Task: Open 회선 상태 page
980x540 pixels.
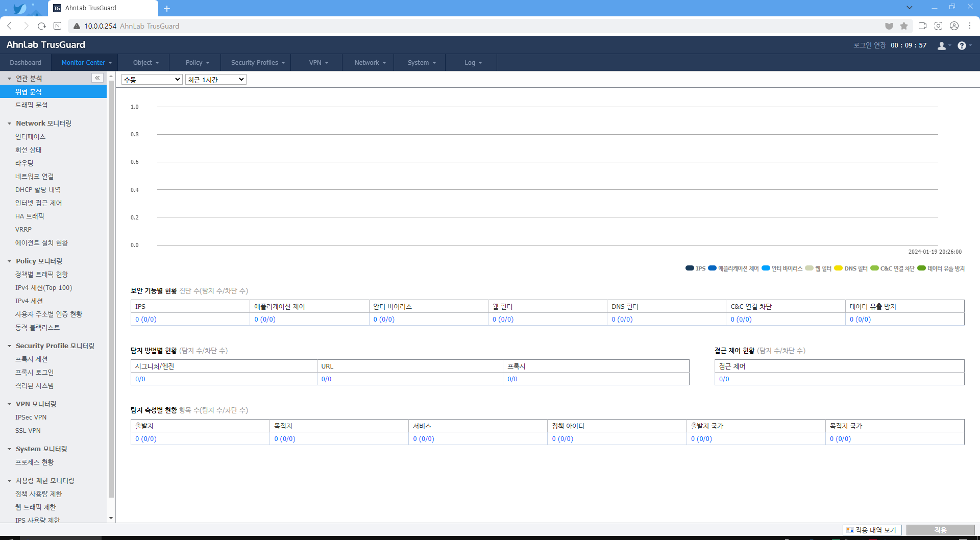Action: tap(28, 150)
